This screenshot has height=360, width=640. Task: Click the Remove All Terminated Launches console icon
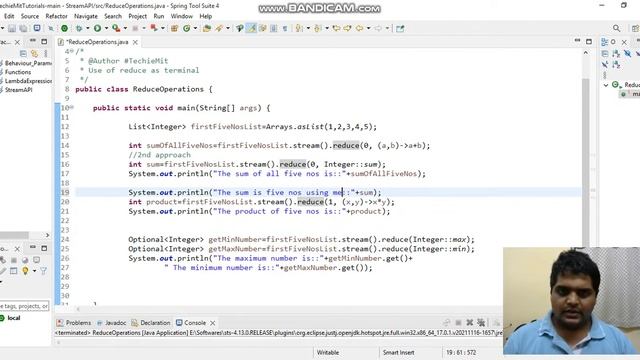click(481, 323)
